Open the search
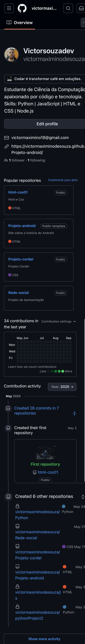The width and height of the screenshot is (85, 644). [68, 8]
